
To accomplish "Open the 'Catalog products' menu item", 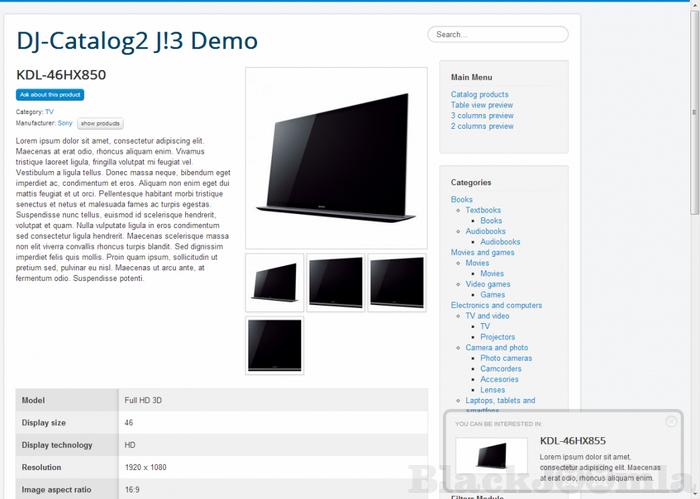I will click(479, 95).
